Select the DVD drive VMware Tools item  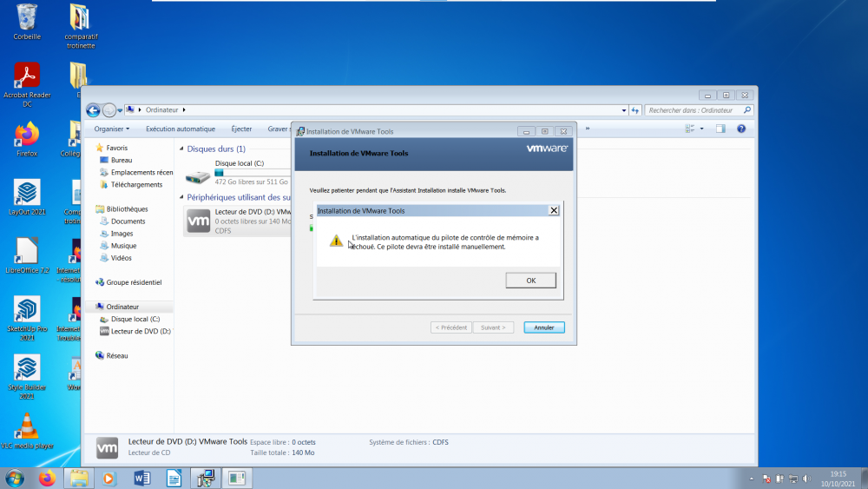238,221
